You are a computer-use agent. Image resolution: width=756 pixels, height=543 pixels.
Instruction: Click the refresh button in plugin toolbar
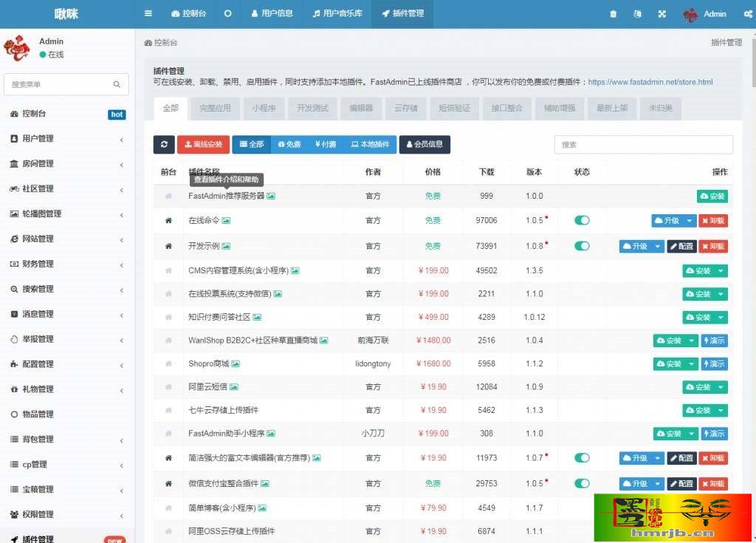164,144
